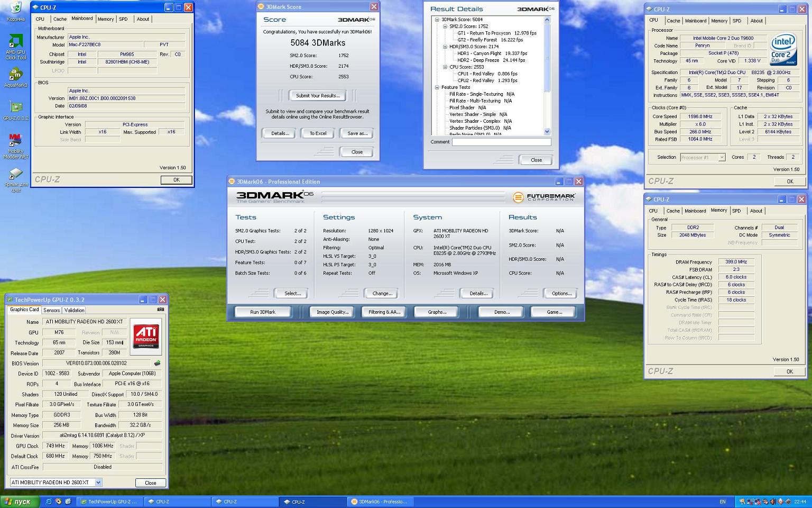This screenshot has height=508, width=812.
Task: Click scroll down arrow in Result Details
Action: 547,132
